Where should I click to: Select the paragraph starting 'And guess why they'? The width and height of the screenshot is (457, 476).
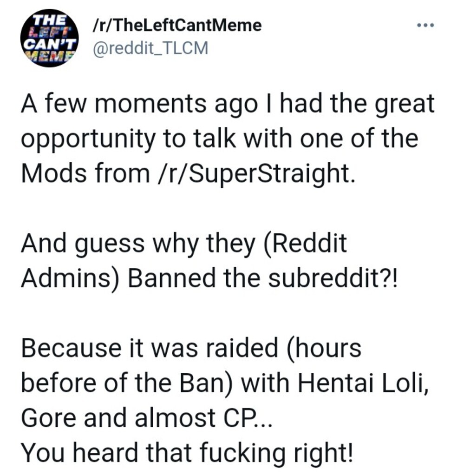pos(209,260)
